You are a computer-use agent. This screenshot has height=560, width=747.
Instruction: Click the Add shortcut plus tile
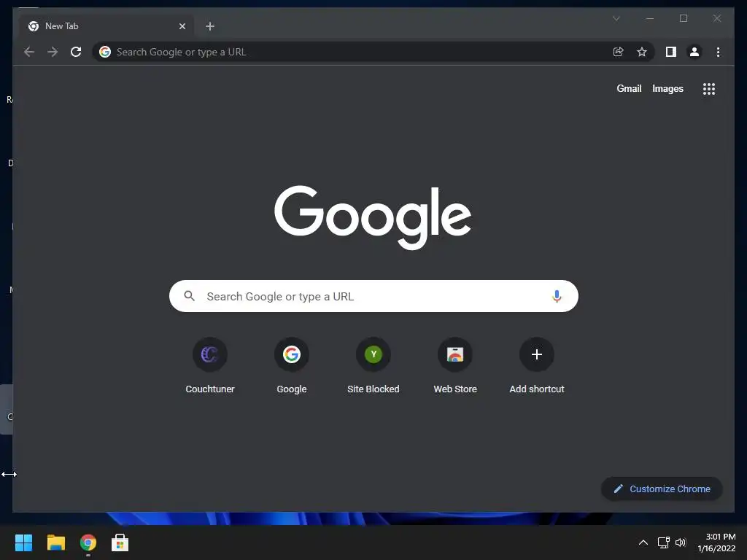(x=537, y=366)
